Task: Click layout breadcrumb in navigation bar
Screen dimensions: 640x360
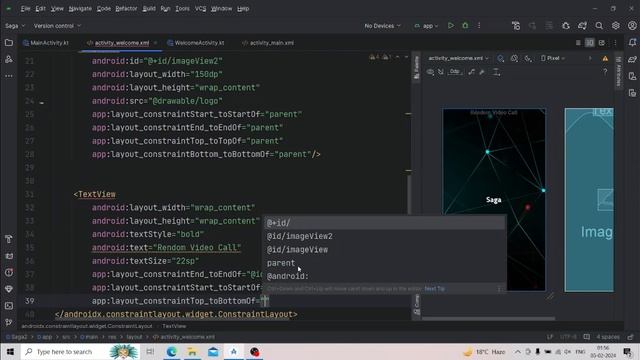Action: [x=134, y=337]
